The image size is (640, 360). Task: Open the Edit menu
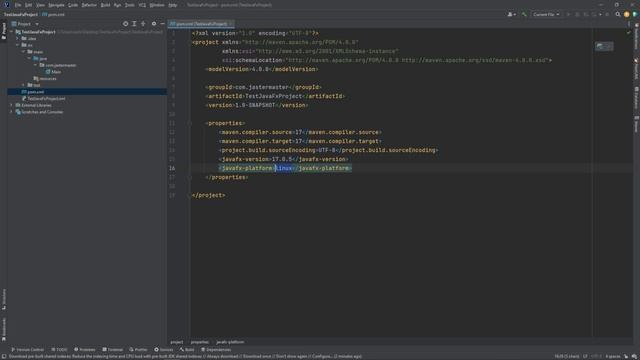pyautogui.click(x=28, y=5)
